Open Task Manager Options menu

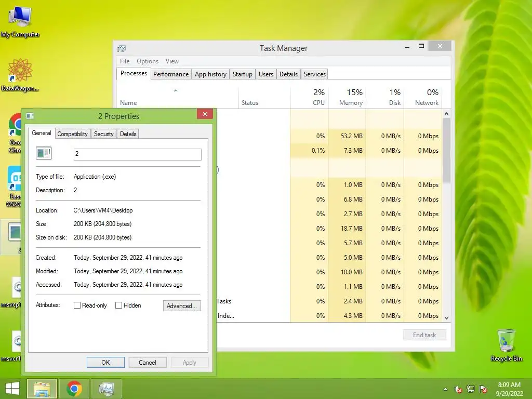(x=148, y=61)
